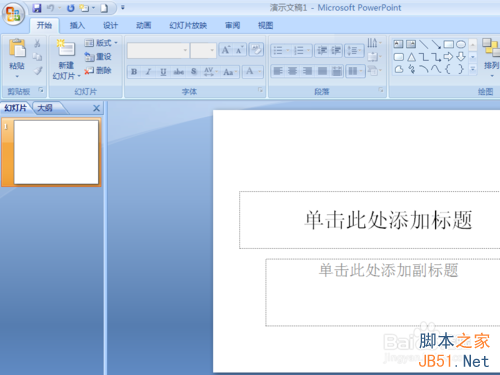Toggle italic formatting
This screenshot has width=500, height=375.
(x=148, y=71)
